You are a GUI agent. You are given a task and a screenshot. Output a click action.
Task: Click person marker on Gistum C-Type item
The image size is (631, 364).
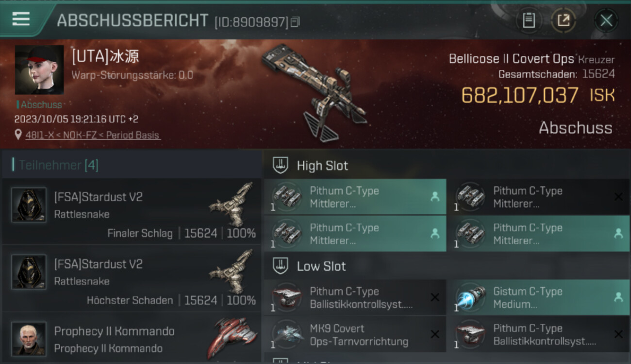click(x=618, y=297)
